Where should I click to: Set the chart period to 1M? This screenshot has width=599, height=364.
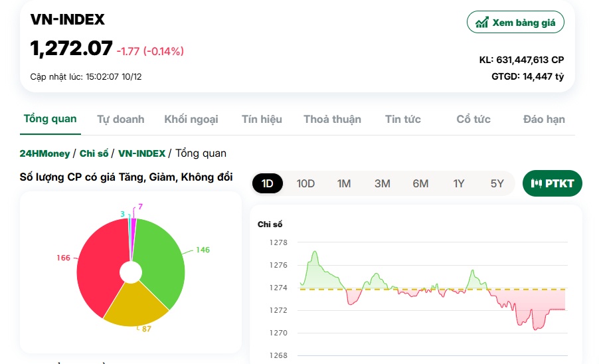click(x=344, y=183)
